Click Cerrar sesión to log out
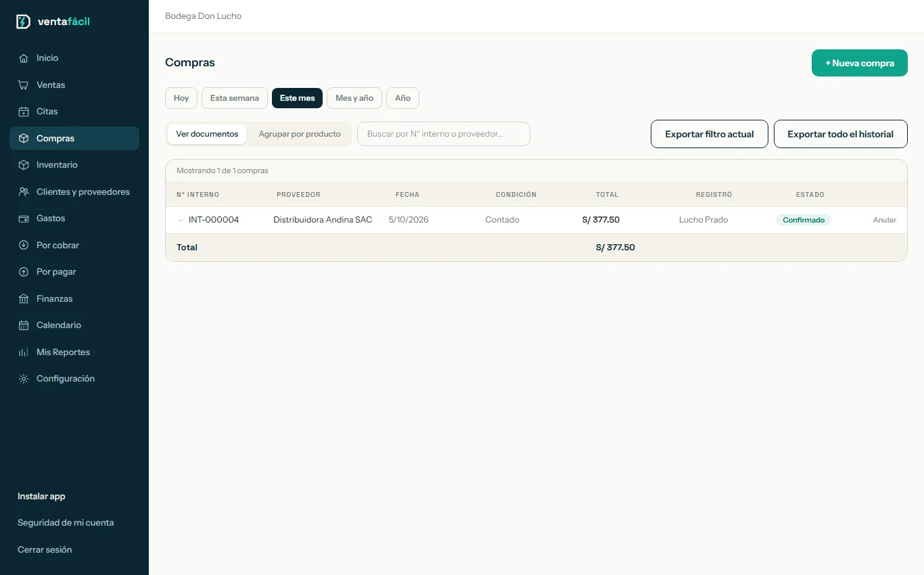Image resolution: width=924 pixels, height=575 pixels. click(x=45, y=550)
